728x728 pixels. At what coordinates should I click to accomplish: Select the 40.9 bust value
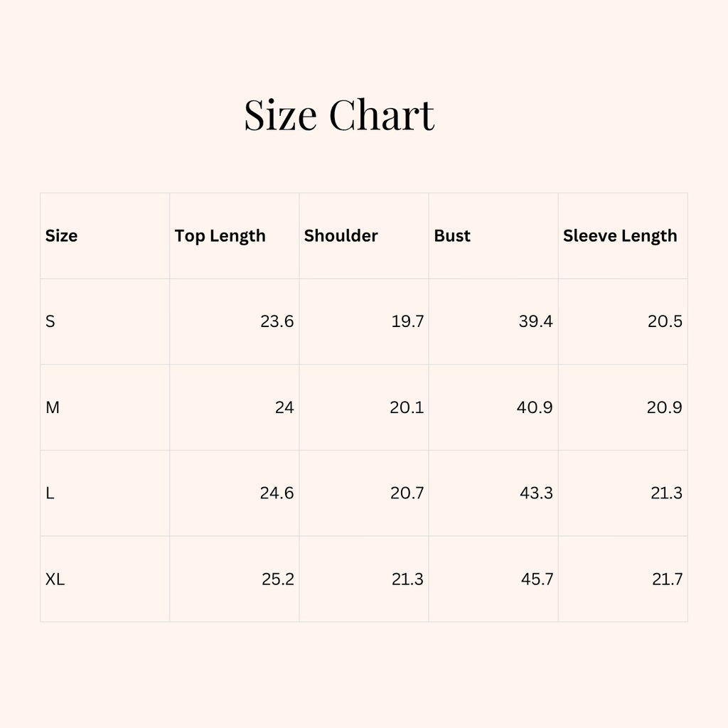tap(535, 408)
